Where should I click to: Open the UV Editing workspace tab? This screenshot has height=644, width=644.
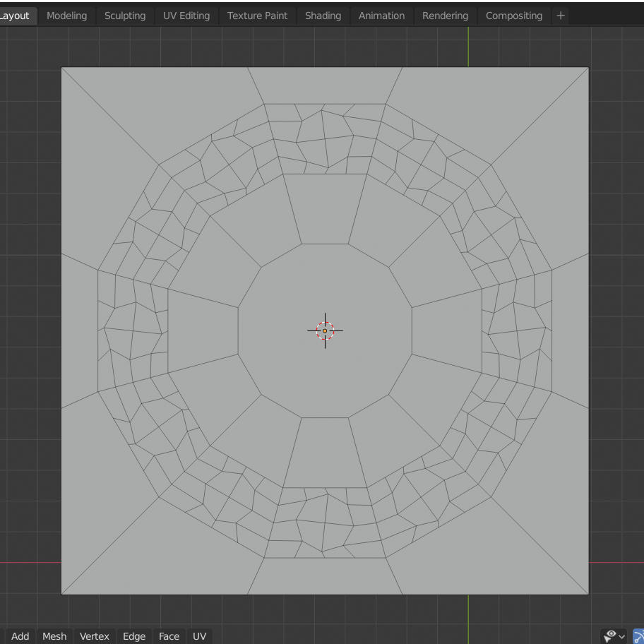pos(186,16)
